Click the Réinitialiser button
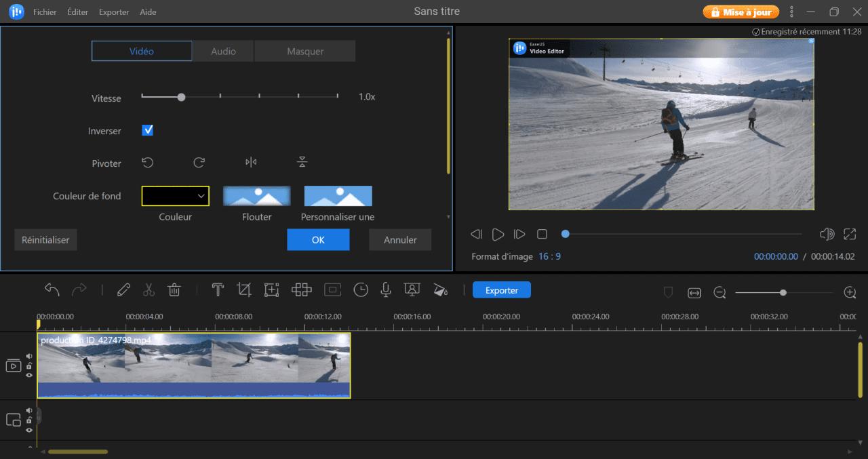Viewport: 868px width, 459px height. (x=45, y=239)
